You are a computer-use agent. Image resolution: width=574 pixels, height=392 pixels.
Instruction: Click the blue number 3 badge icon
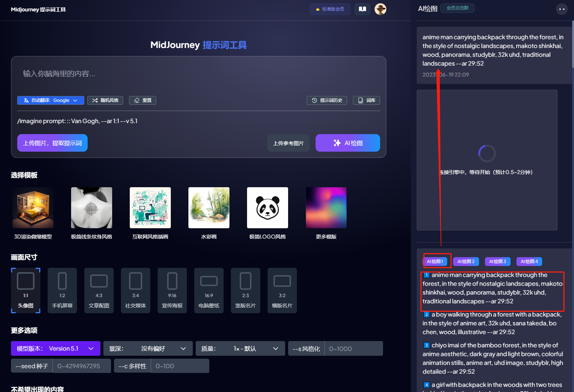click(x=427, y=345)
